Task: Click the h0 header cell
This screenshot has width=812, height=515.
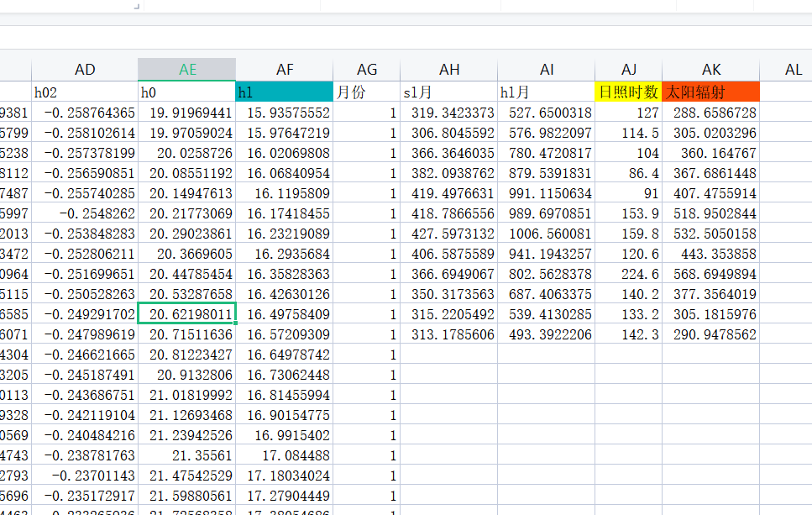Action: tap(187, 92)
